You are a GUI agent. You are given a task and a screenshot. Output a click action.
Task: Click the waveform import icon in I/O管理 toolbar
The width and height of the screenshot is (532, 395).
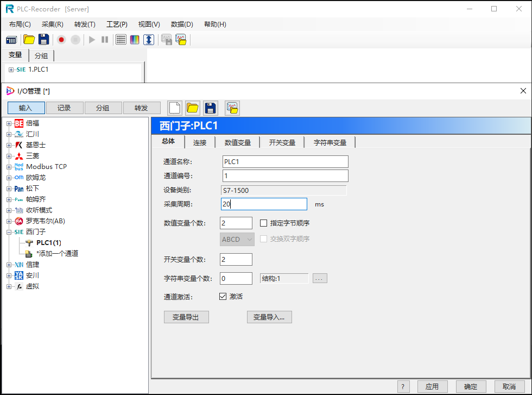pyautogui.click(x=232, y=108)
